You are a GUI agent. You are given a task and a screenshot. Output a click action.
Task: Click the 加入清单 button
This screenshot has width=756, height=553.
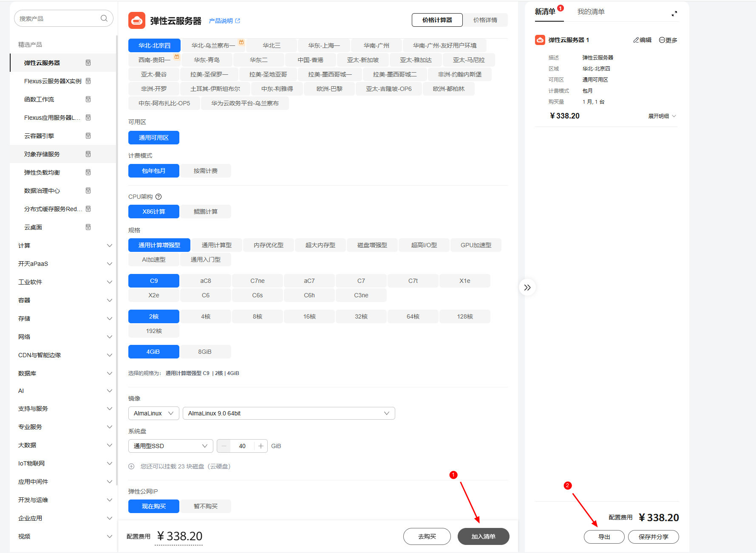(484, 536)
